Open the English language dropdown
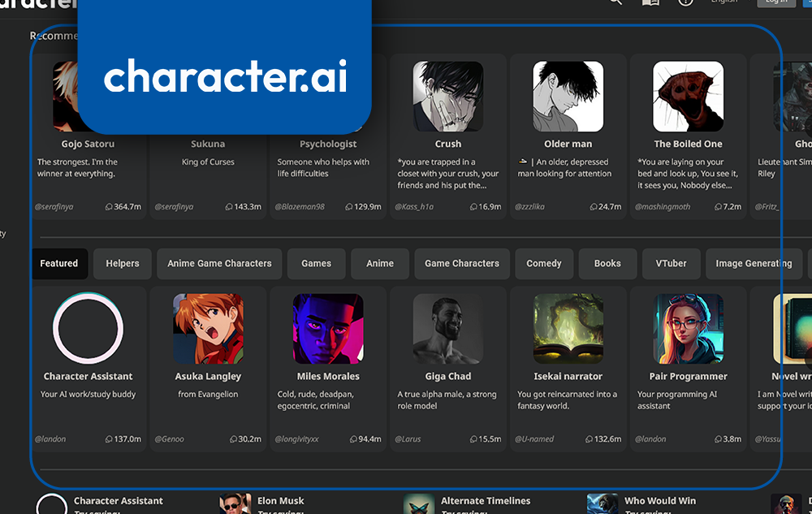 (x=724, y=2)
